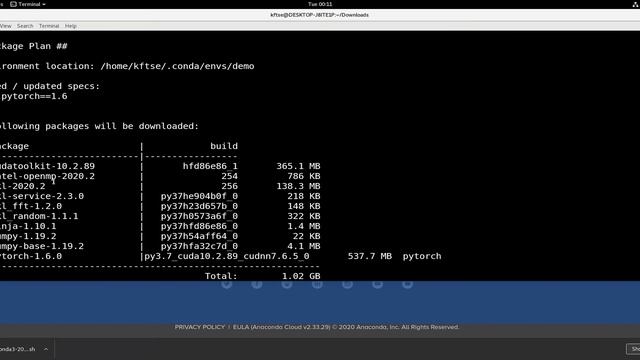This screenshot has width=640, height=360.
Task: Open the View menu
Action: pos(6,26)
